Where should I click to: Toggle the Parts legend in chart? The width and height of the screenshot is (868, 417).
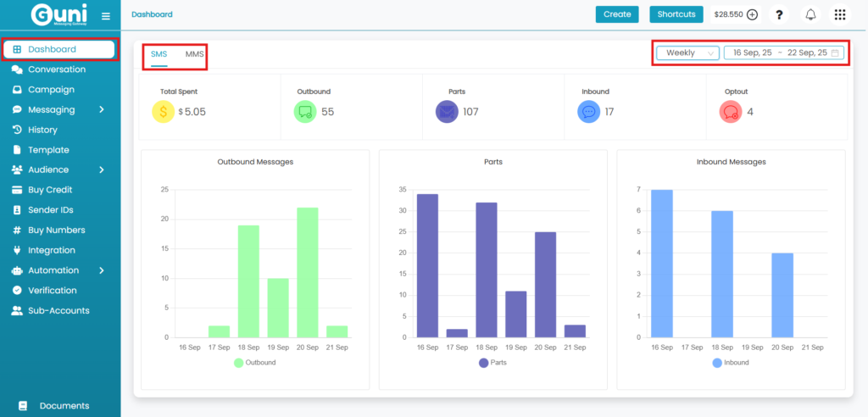[x=493, y=363]
